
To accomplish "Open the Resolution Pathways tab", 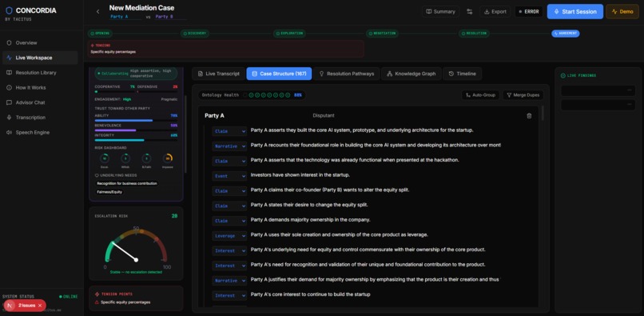I will (x=347, y=74).
